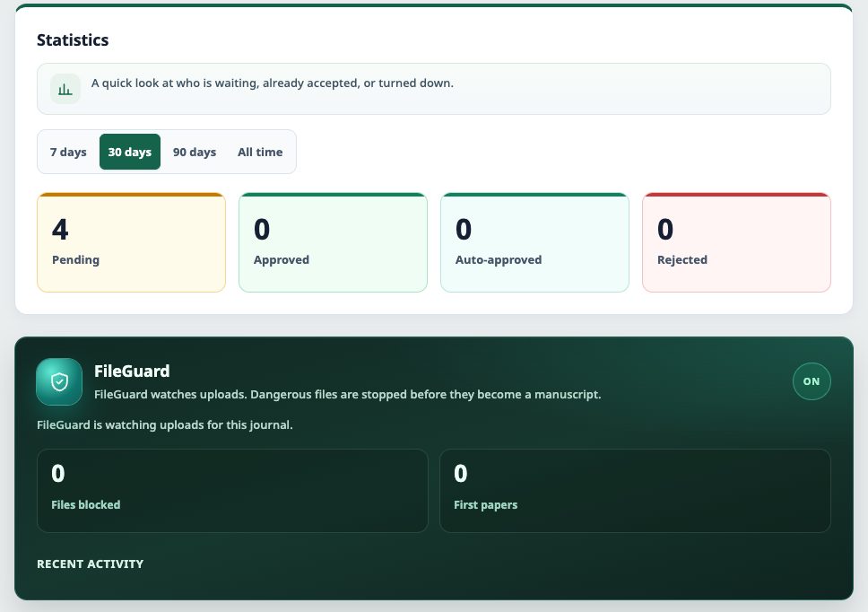The height and width of the screenshot is (612, 868).
Task: Click the bar chart icon in Statistics
Action: 65,89
